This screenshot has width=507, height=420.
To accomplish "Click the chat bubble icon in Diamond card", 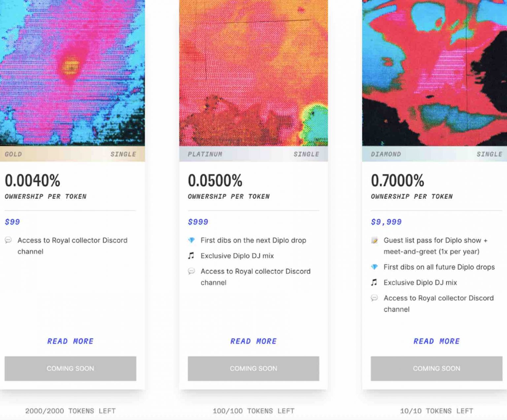I will point(374,298).
